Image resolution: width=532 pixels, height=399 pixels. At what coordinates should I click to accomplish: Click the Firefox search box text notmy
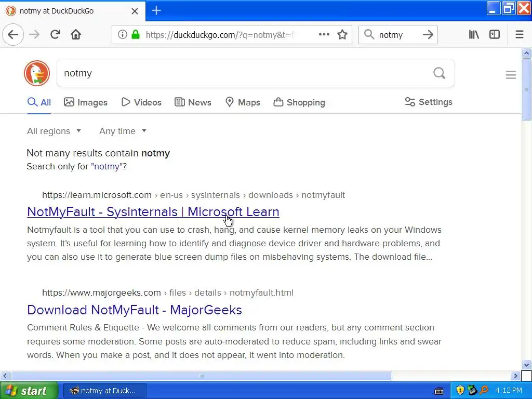pos(391,35)
